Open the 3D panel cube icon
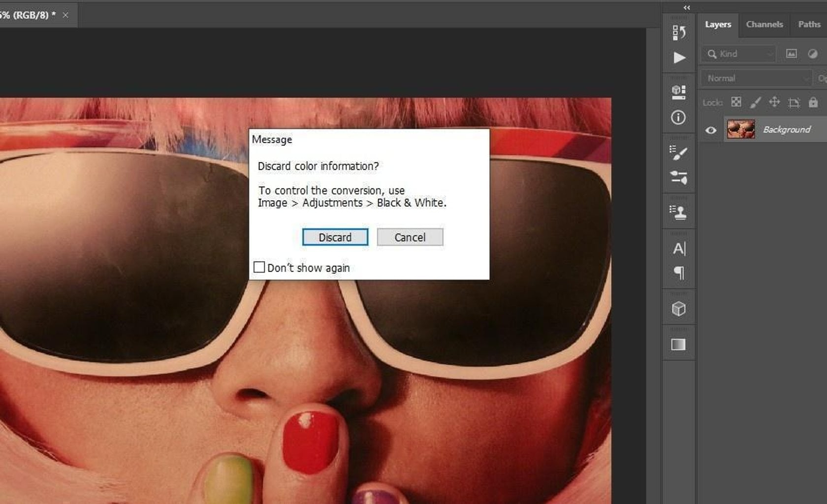The image size is (827, 504). (x=679, y=308)
